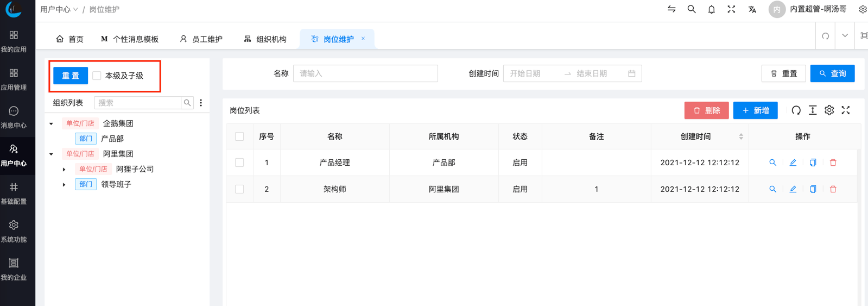Click the view magnifier icon for 架构师 row
Image resolution: width=868 pixels, height=306 pixels.
coord(772,189)
